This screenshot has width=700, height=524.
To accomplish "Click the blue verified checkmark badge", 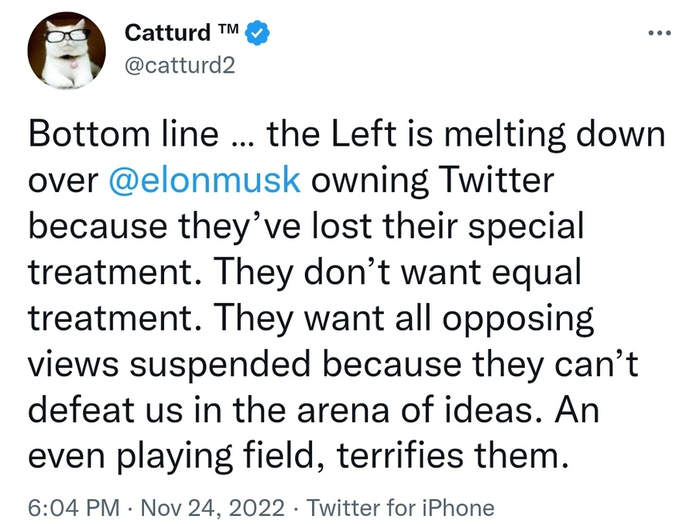I will click(259, 33).
